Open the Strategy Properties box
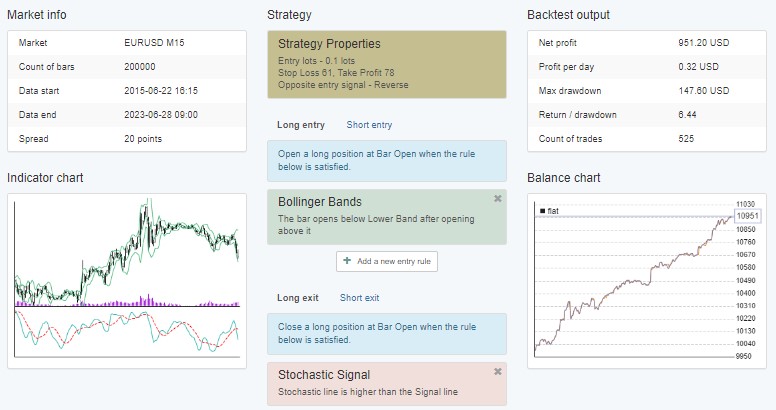 pos(387,64)
